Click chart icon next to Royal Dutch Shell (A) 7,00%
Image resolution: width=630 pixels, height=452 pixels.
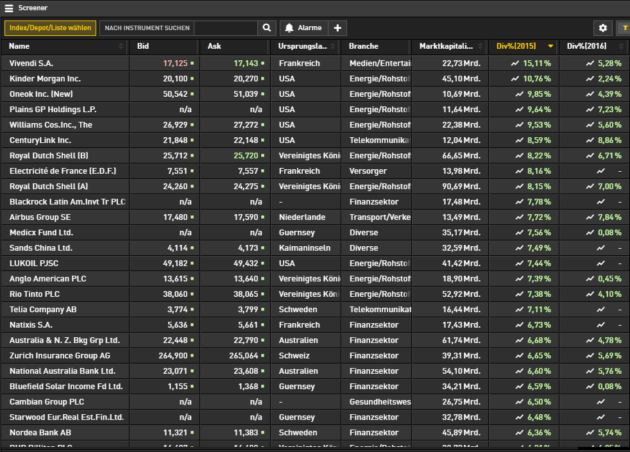[589, 186]
